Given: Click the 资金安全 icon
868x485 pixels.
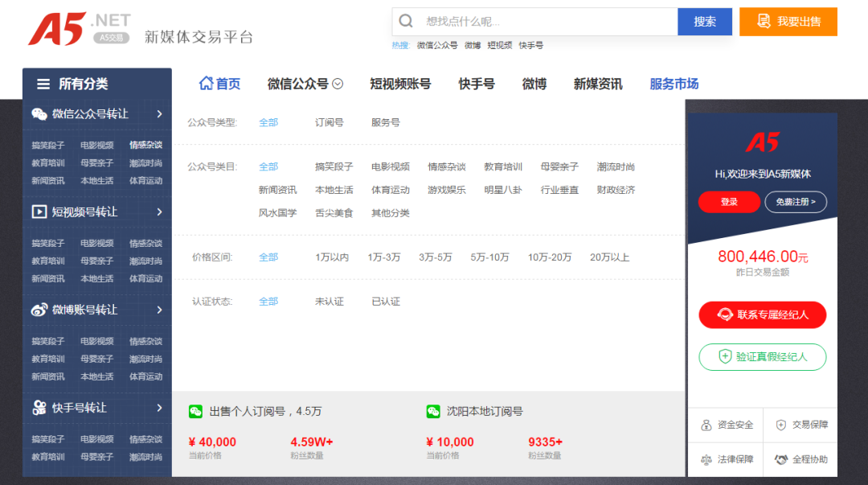Looking at the screenshot, I should (x=706, y=425).
